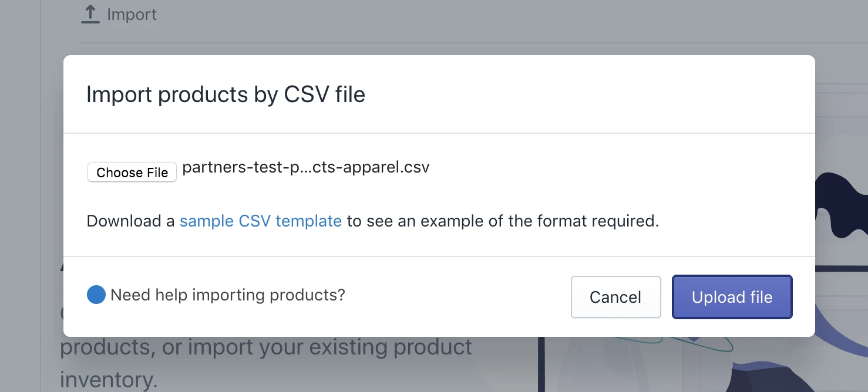868x392 pixels.
Task: Confirm the upload with Upload file
Action: [x=732, y=297]
